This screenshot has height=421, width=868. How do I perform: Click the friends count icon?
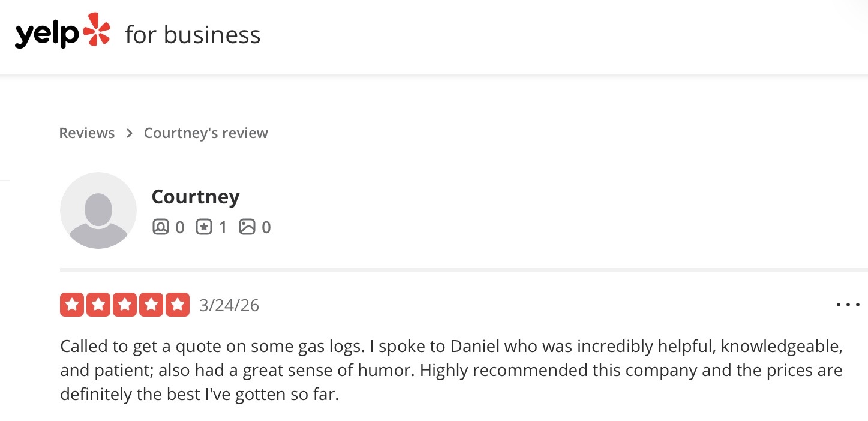pyautogui.click(x=161, y=227)
